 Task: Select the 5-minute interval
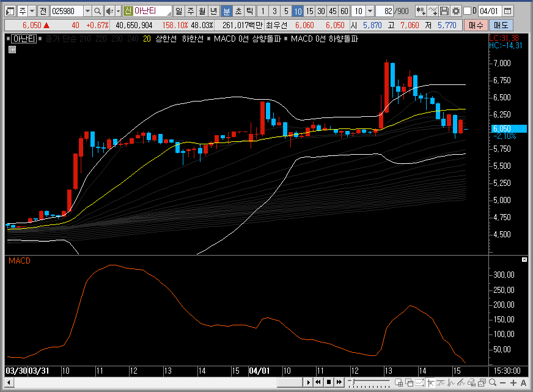286,11
